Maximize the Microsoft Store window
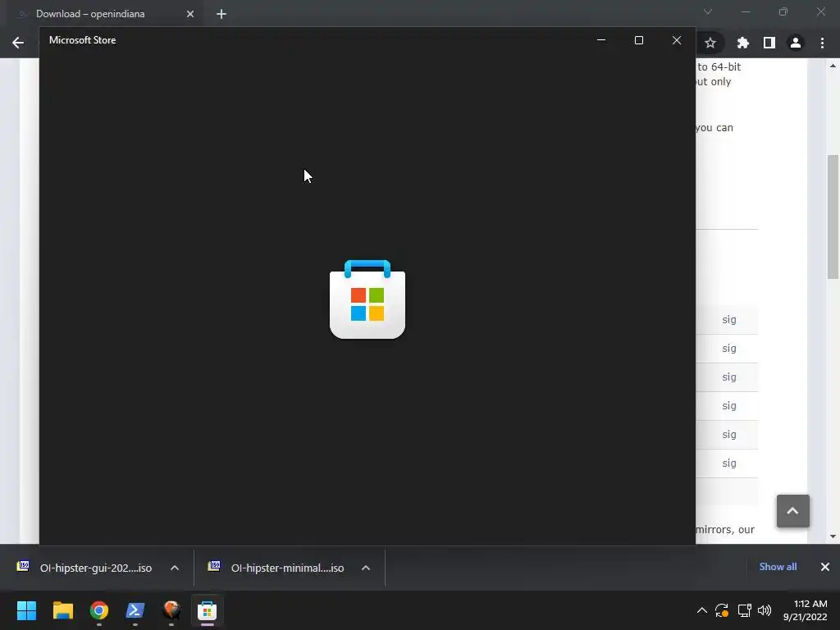Viewport: 840px width, 630px height. [638, 40]
